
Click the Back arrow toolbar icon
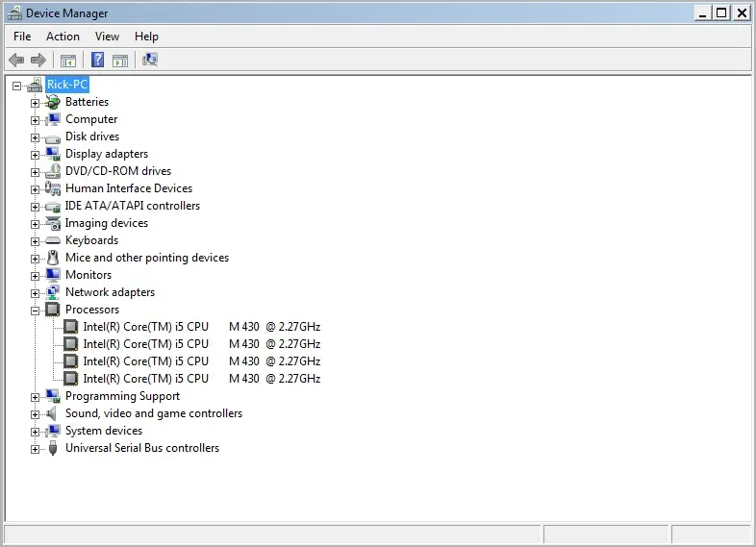coord(16,60)
